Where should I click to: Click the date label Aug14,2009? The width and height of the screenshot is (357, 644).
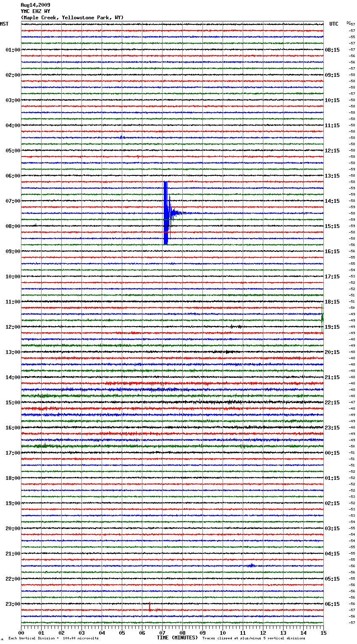point(35,5)
